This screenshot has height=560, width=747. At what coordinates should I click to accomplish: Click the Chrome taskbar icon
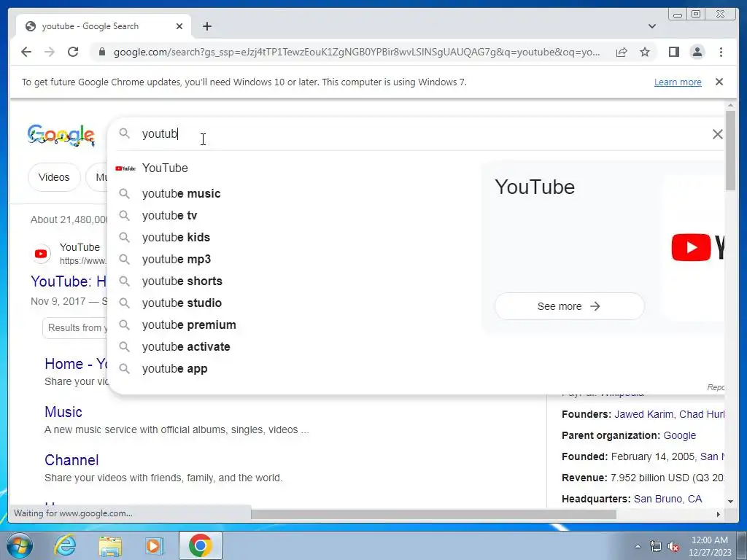201,545
